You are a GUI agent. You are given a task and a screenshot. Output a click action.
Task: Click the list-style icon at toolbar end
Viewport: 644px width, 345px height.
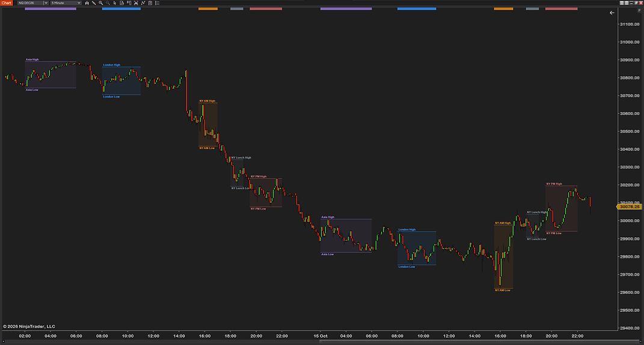coord(157,3)
